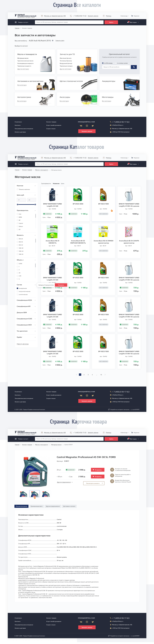Enable Только в наличии checkbox

click(18, 189)
